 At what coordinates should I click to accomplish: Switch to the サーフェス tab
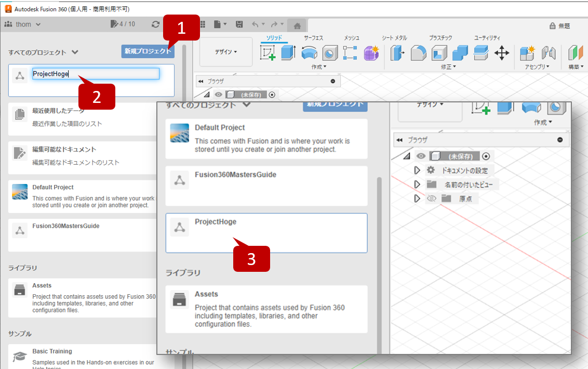click(x=313, y=38)
